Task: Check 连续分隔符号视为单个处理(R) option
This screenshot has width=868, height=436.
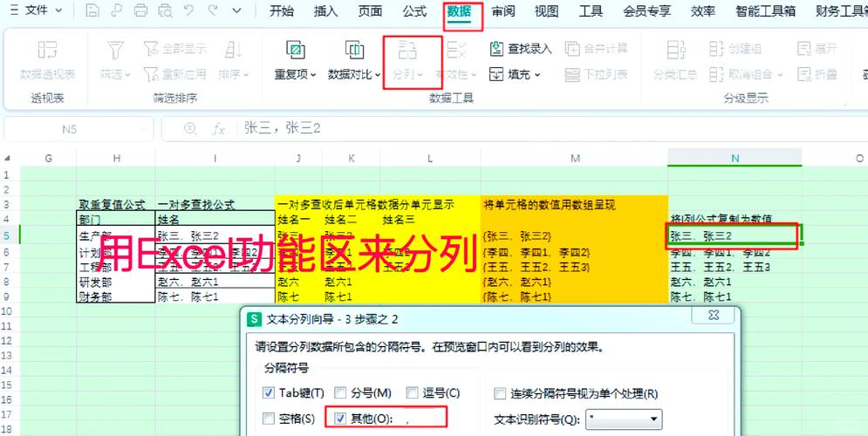Action: click(500, 394)
